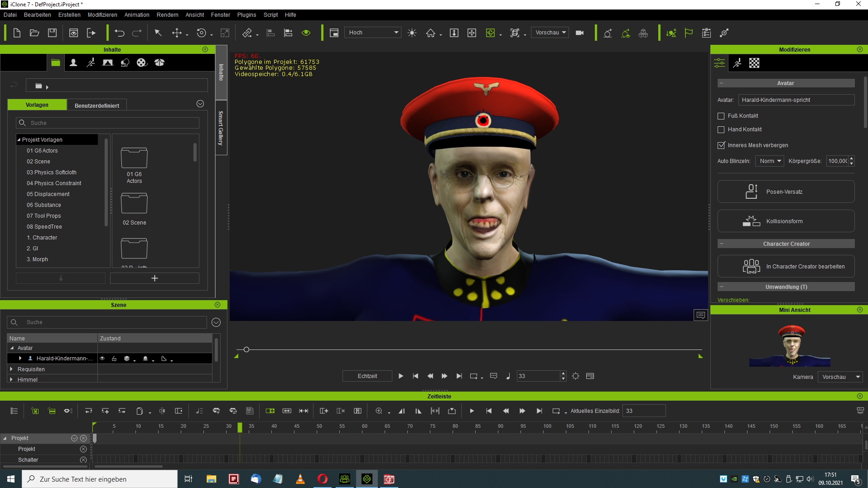Screen dimensions: 868x488
Task: Click the Posen-Versatz button
Action: pos(786,192)
